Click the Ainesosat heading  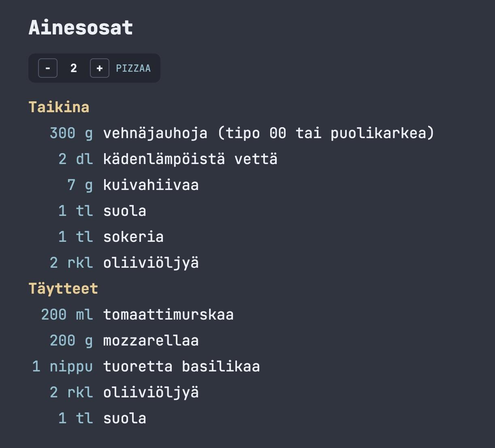pos(81,28)
